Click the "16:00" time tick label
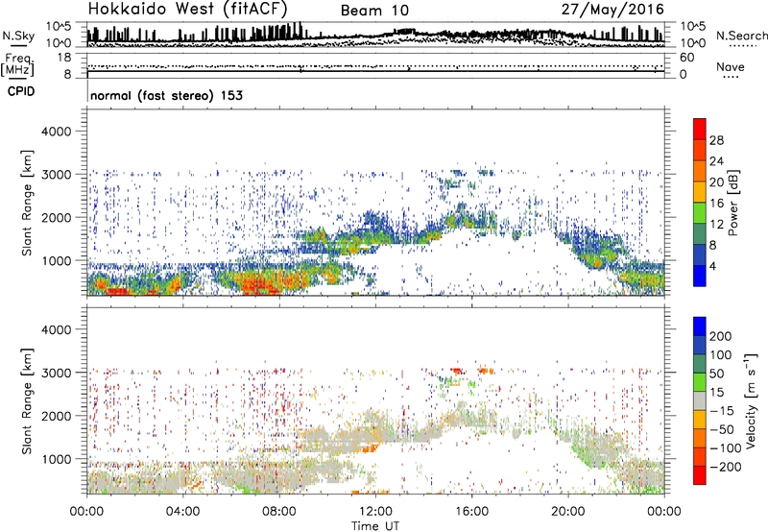768x532 pixels. click(471, 512)
